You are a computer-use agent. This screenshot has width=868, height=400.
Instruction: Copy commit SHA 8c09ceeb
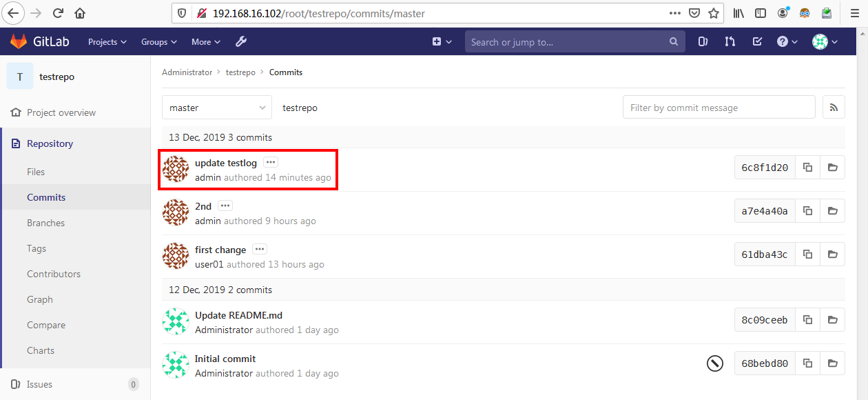pyautogui.click(x=807, y=320)
